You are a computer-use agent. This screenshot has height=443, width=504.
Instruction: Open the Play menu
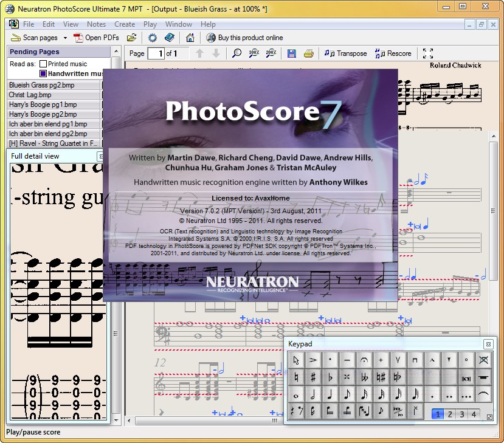pyautogui.click(x=150, y=24)
